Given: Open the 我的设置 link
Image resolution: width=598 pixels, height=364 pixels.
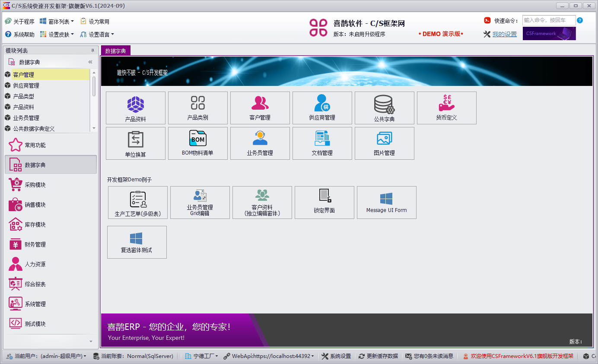Looking at the screenshot, I should (504, 35).
